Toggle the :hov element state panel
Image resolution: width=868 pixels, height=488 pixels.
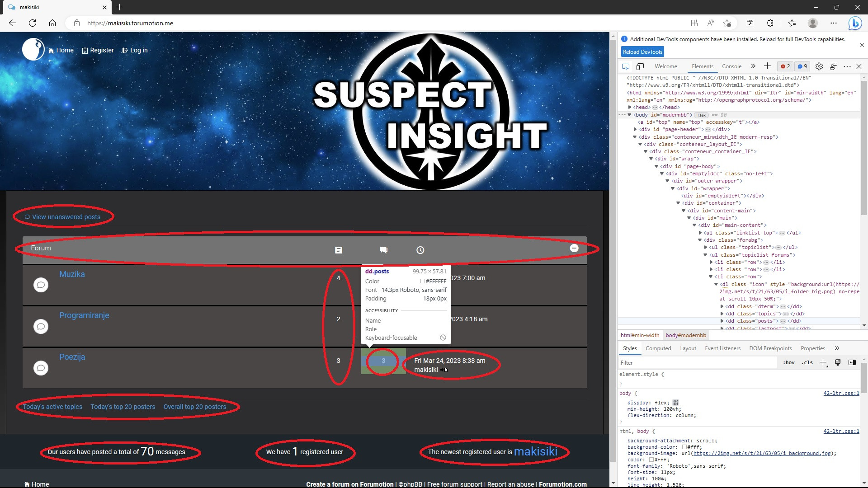tap(789, 362)
